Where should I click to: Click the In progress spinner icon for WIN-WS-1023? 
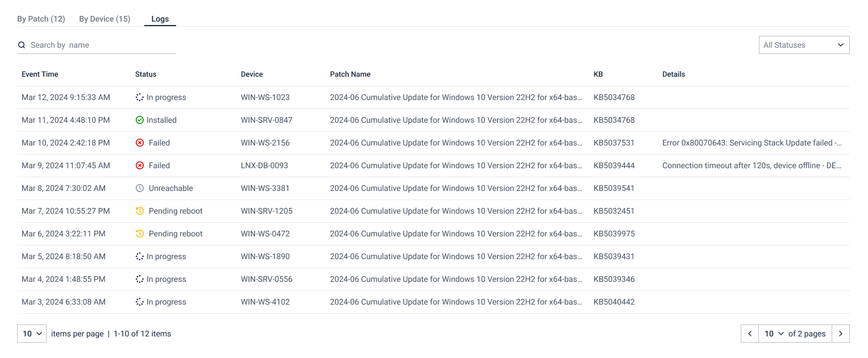coord(140,97)
